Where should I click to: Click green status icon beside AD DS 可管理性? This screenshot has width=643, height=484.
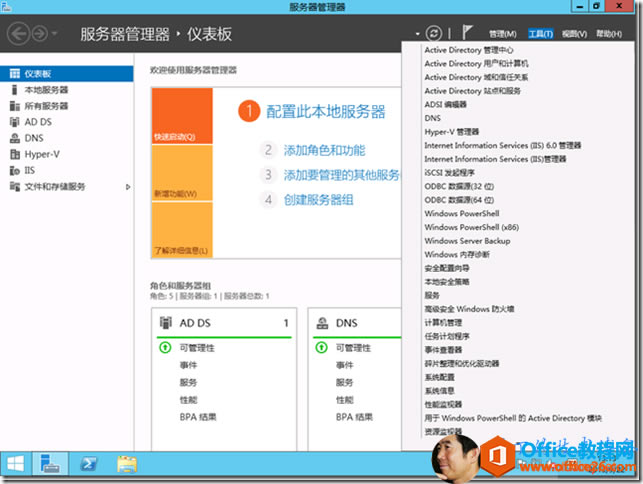coord(165,348)
